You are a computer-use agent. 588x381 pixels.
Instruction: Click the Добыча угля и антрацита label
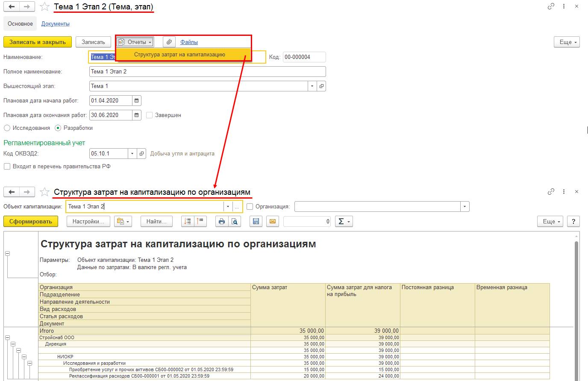[182, 154]
